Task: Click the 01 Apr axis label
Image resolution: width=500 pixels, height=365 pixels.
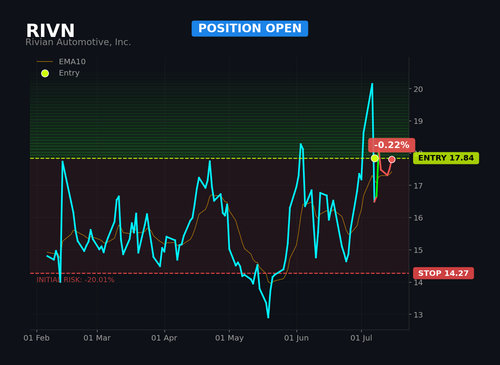Action: [x=164, y=338]
